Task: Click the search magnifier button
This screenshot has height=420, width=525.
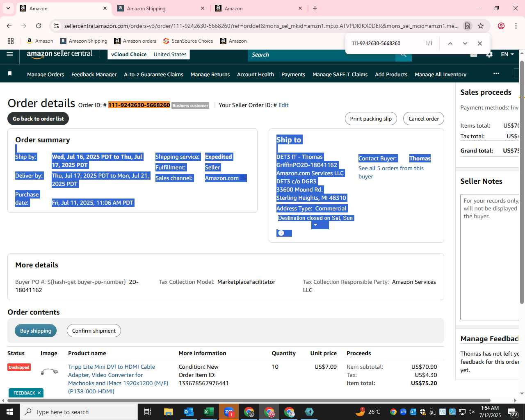Action: pos(404,55)
